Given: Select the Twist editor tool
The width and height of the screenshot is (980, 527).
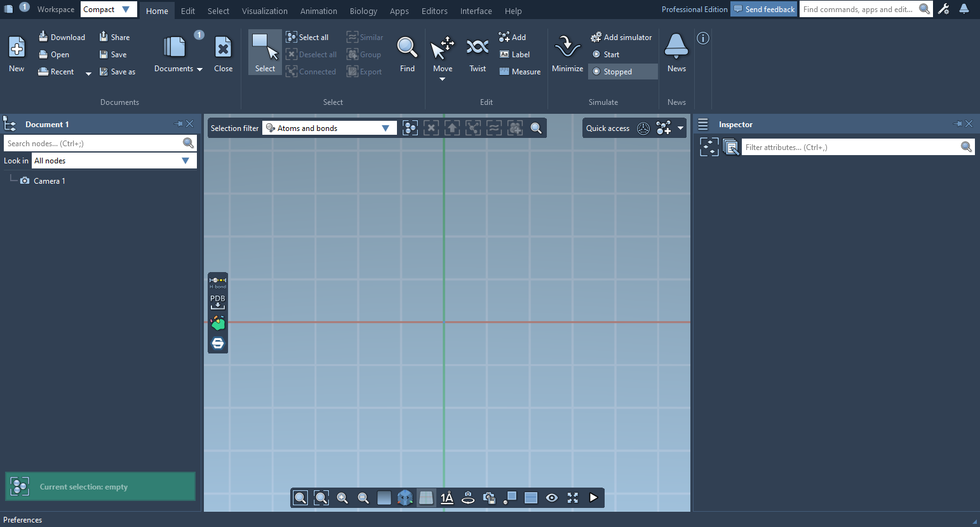Looking at the screenshot, I should pos(477,54).
